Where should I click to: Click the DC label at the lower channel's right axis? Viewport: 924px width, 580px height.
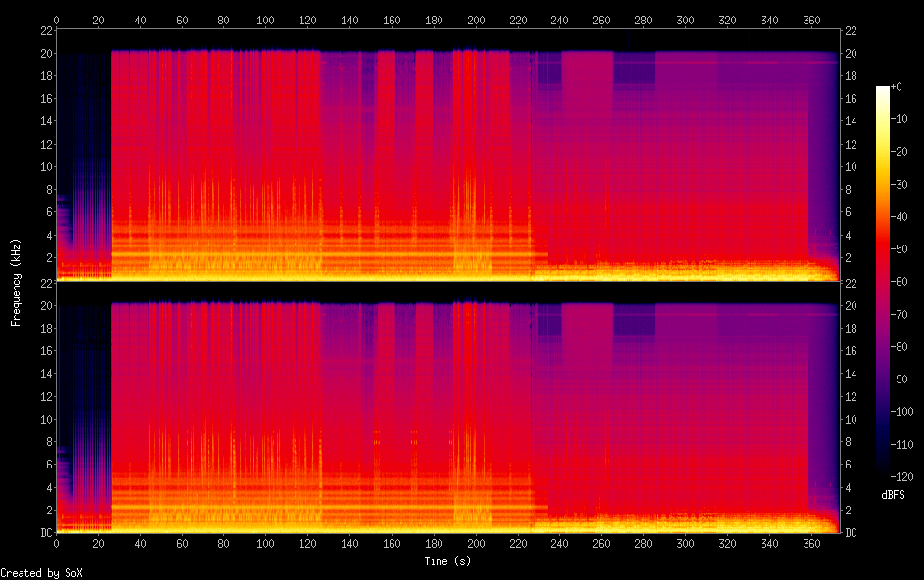pos(851,533)
